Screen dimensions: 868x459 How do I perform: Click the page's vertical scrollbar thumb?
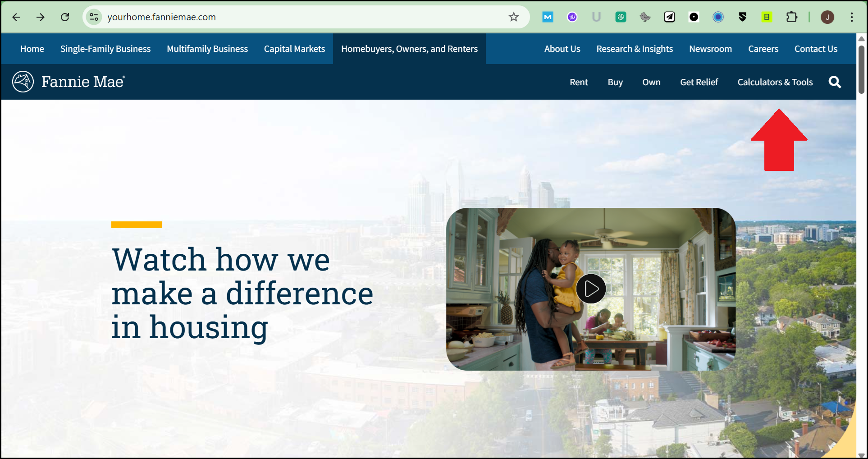(862, 69)
